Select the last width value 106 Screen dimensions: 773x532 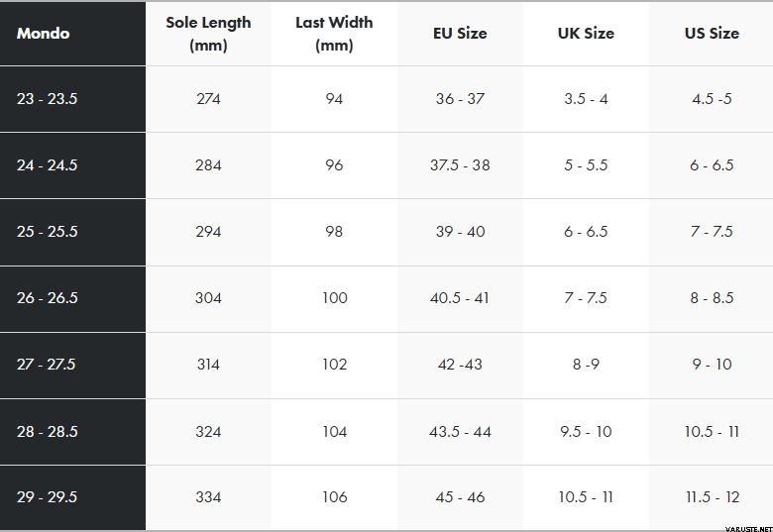pyautogui.click(x=334, y=497)
